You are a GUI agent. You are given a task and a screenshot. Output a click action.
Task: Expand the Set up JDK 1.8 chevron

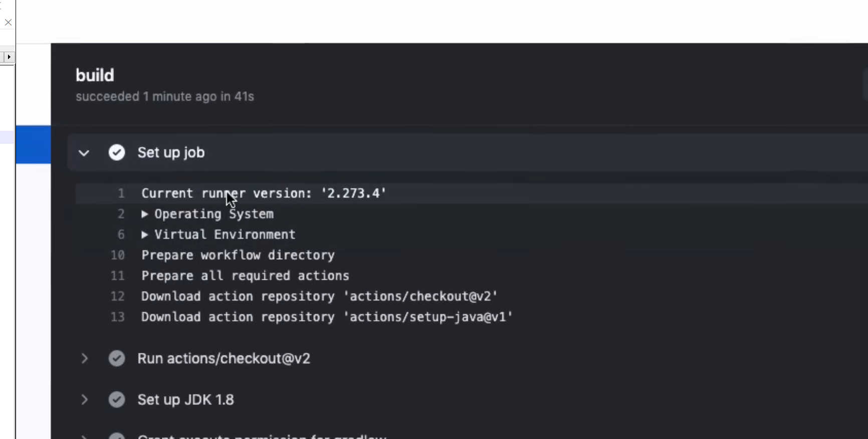[84, 399]
